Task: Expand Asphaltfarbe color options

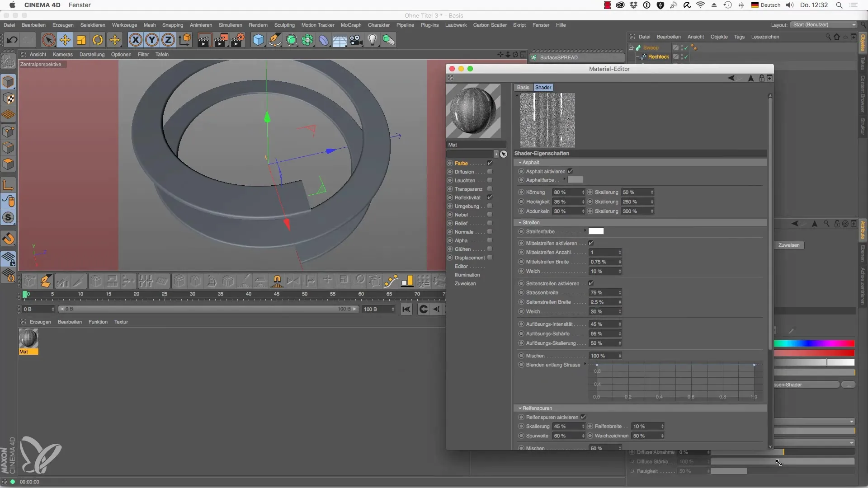Action: point(564,179)
